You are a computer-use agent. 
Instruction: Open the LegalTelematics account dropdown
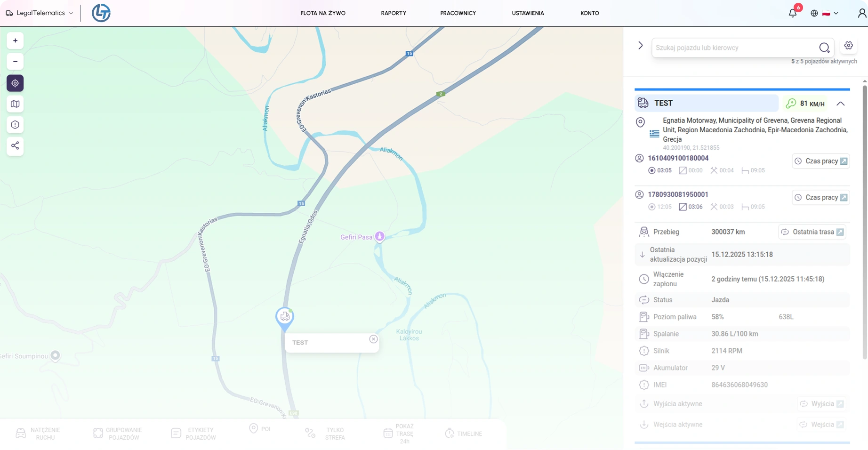pos(40,13)
